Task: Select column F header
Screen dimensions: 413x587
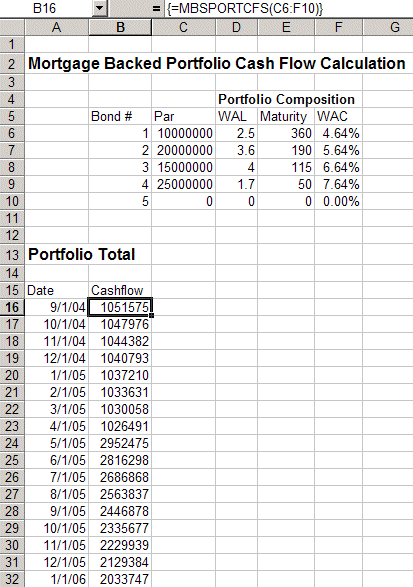Action: tap(338, 27)
